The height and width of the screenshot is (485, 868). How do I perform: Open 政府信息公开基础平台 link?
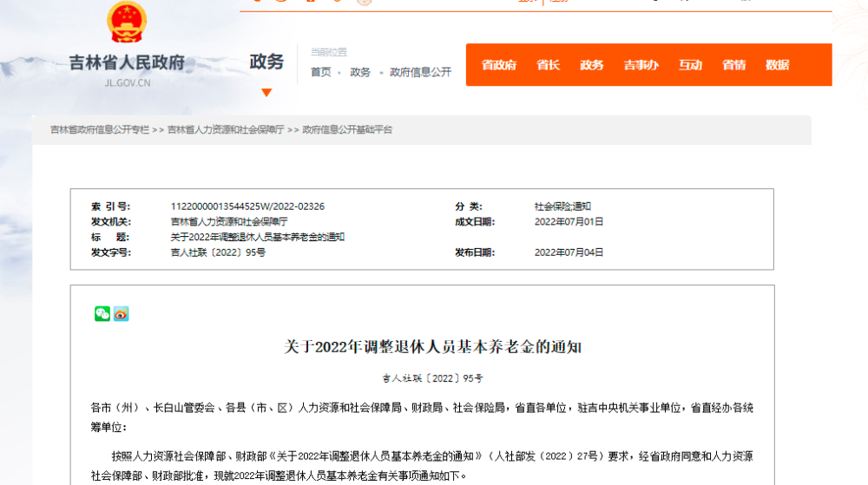tap(347, 129)
